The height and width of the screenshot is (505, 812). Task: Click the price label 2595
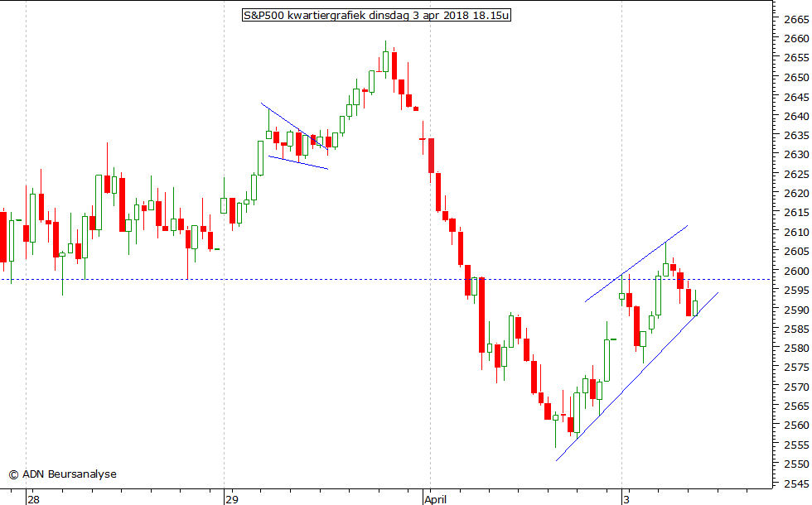[796, 291]
